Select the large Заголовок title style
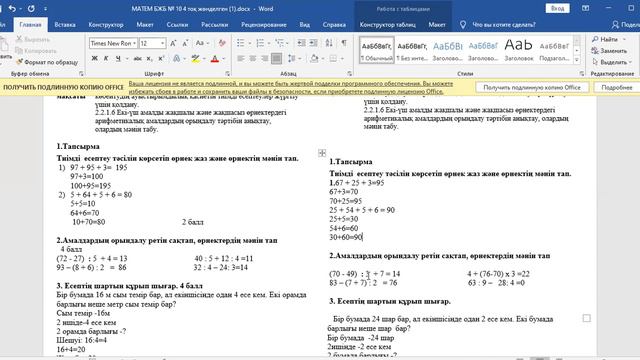The image size is (640, 360). pos(518,50)
